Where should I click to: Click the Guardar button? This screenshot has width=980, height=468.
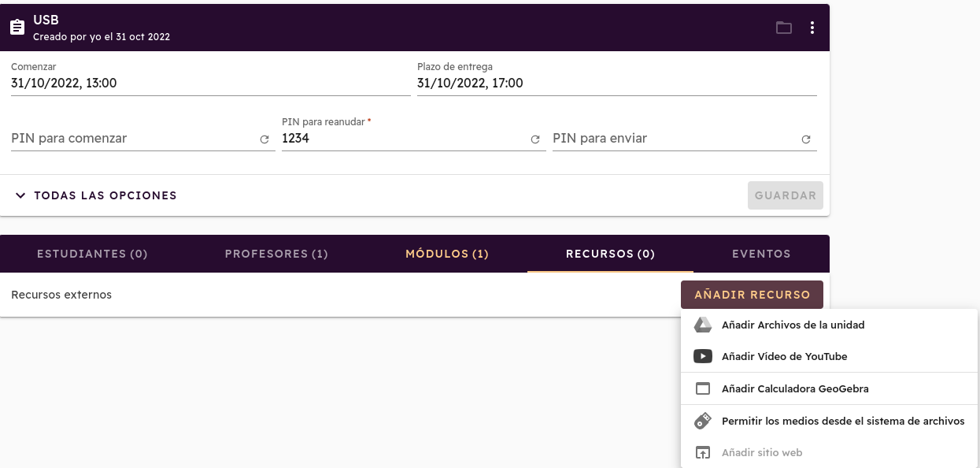point(786,195)
